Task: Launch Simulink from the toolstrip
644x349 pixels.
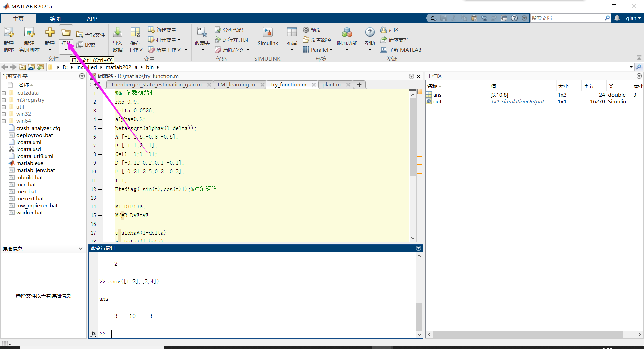Action: pyautogui.click(x=268, y=36)
